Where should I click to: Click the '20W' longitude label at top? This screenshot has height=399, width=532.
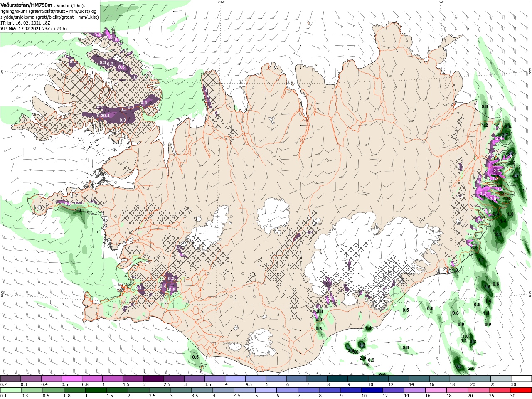pyautogui.click(x=221, y=2)
